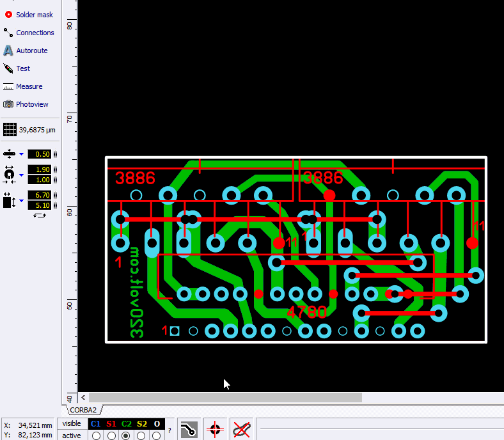Screen dimensions: 504x440
Task: Click the SMD height 5.10 field
Action: 40,205
